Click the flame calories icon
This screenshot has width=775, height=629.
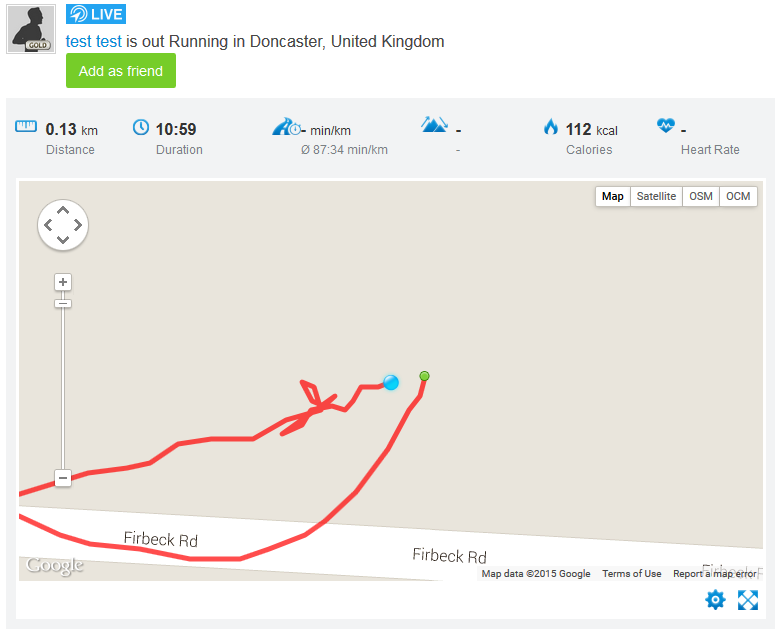[x=551, y=127]
